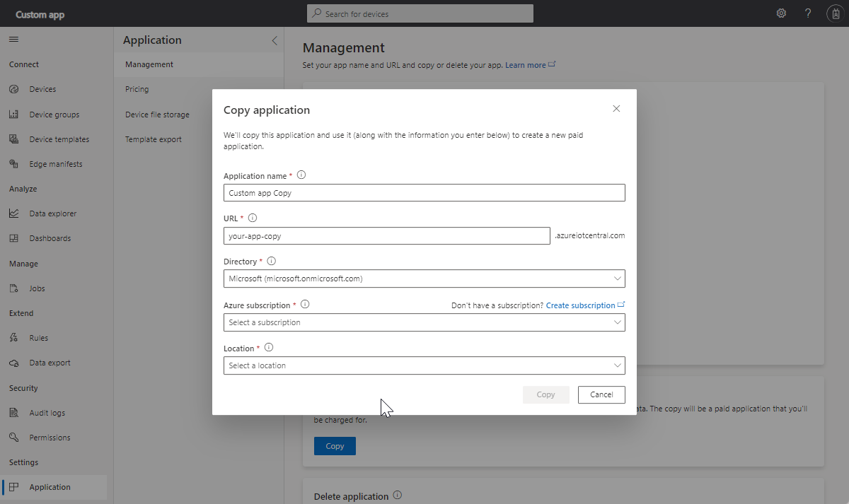Collapse the Application side panel chevron
This screenshot has height=504, width=849.
click(x=275, y=41)
